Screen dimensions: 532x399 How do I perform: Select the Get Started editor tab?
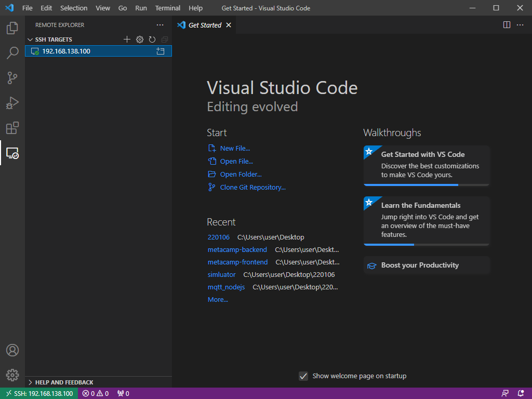205,25
